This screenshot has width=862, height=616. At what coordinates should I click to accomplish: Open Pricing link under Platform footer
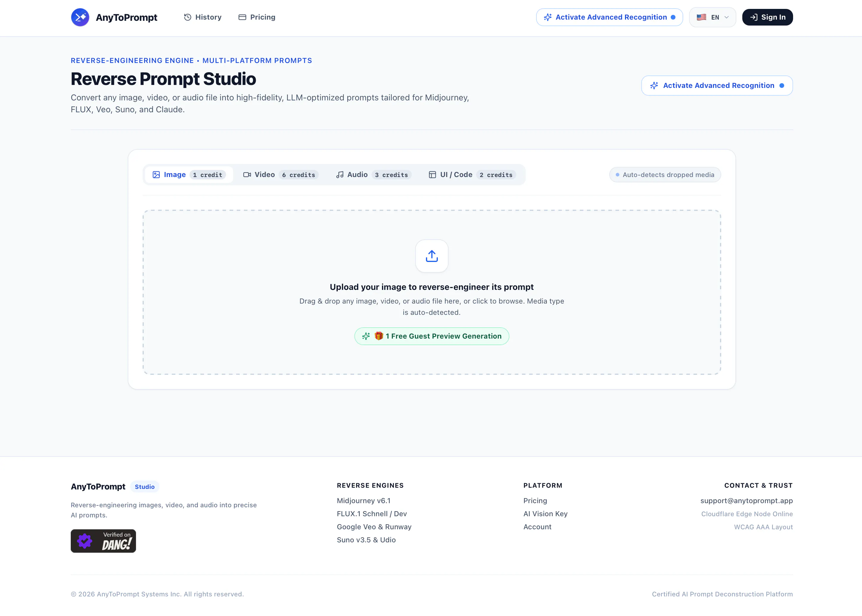pyautogui.click(x=535, y=501)
